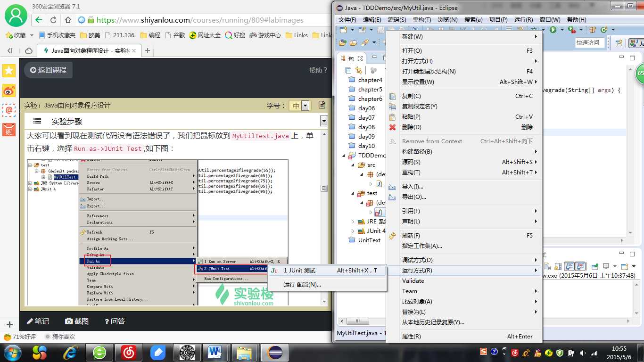Open dropdown arrow next to 收藏 bookmarks
Screen dimensions: 644x362
coord(32,35)
